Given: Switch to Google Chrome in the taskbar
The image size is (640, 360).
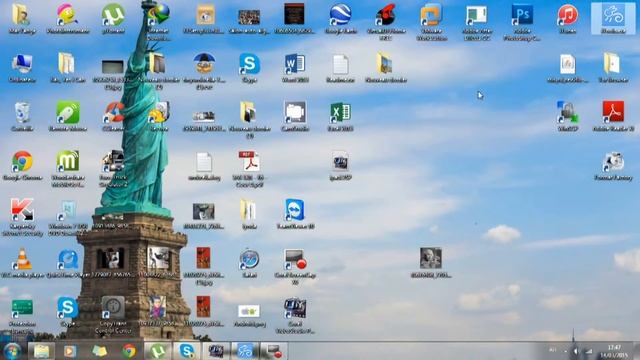Looking at the screenshot, I should coord(129,351).
